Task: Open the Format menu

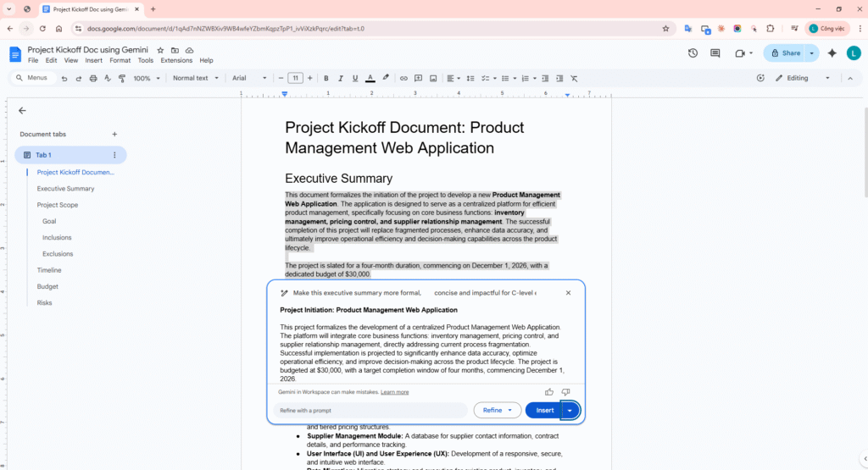Action: [x=120, y=61]
